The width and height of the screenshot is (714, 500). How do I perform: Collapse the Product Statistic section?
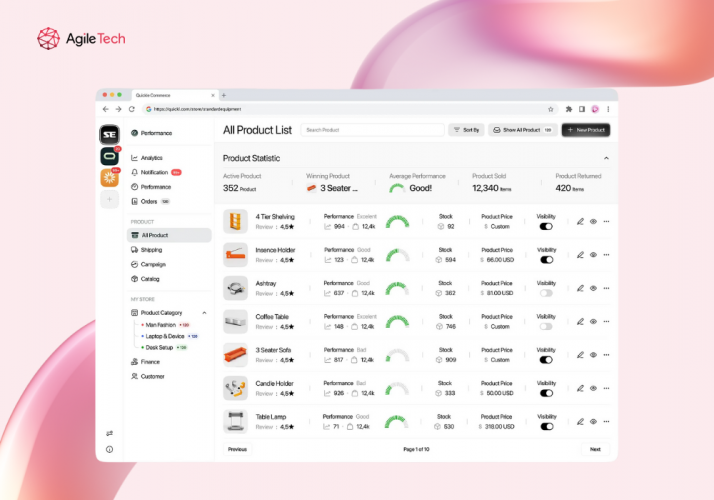pyautogui.click(x=606, y=158)
